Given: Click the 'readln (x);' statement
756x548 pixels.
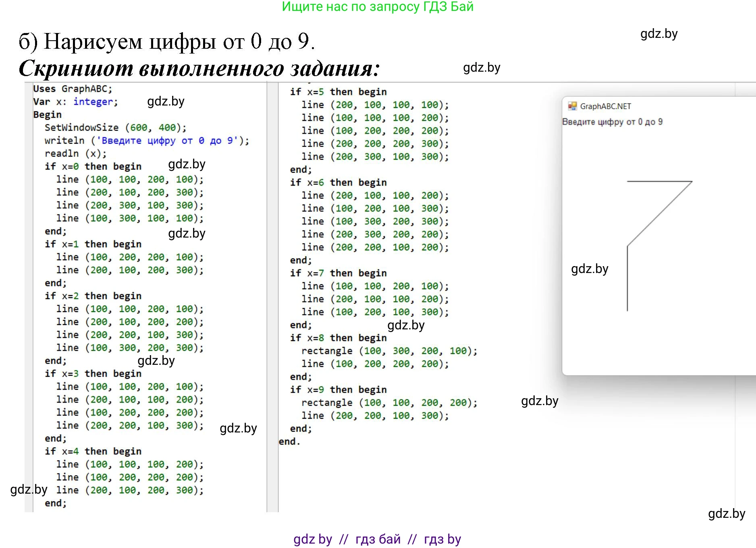Looking at the screenshot, I should click(75, 153).
